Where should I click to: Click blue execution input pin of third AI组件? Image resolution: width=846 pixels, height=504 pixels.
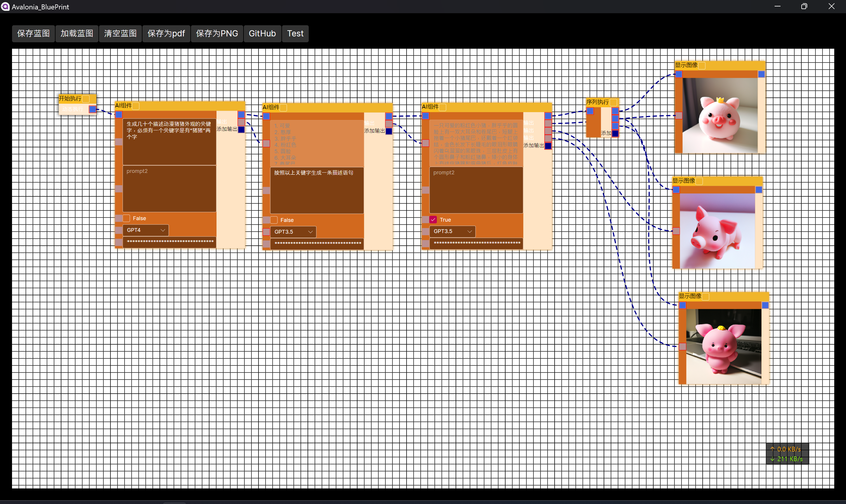426,116
